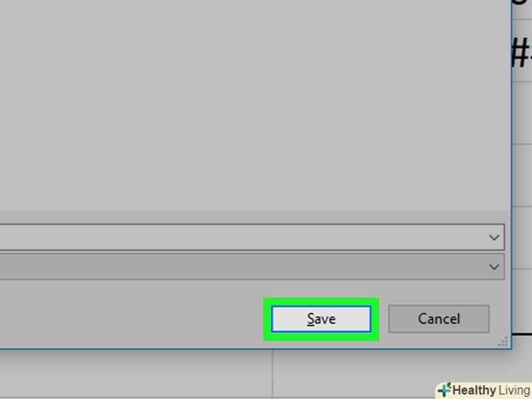Select the third empty cell below the # cell

pyautogui.click(x=522, y=237)
